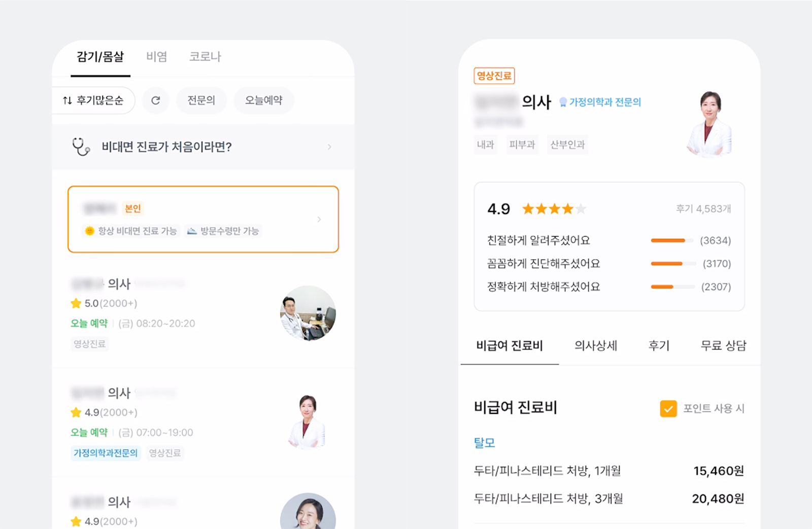This screenshot has height=529, width=812.
Task: Open the chevron on the 본인 patient card
Action: click(319, 219)
